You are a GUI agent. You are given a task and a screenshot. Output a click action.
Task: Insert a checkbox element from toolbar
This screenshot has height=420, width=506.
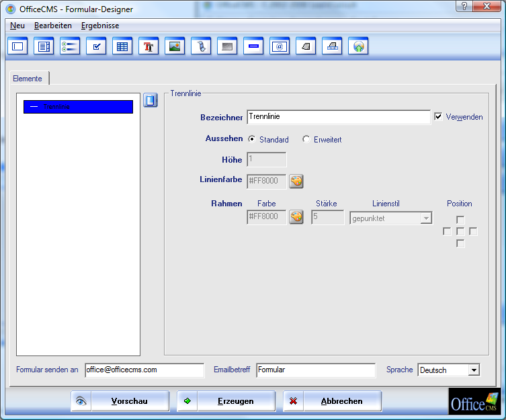coord(96,46)
